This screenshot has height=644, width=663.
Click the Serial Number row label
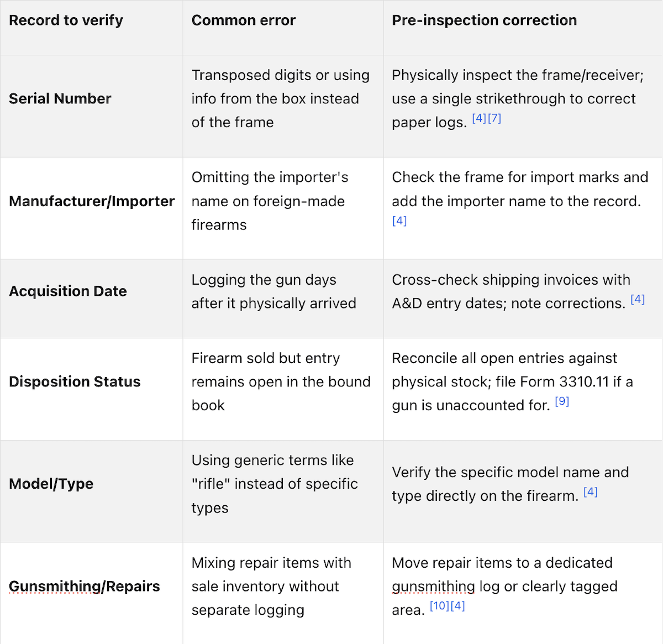click(60, 98)
